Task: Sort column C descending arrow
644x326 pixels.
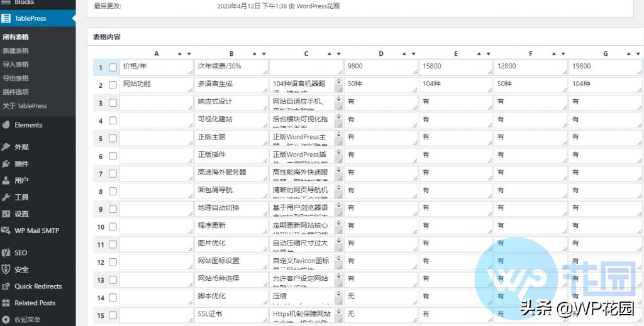Action: click(x=339, y=54)
